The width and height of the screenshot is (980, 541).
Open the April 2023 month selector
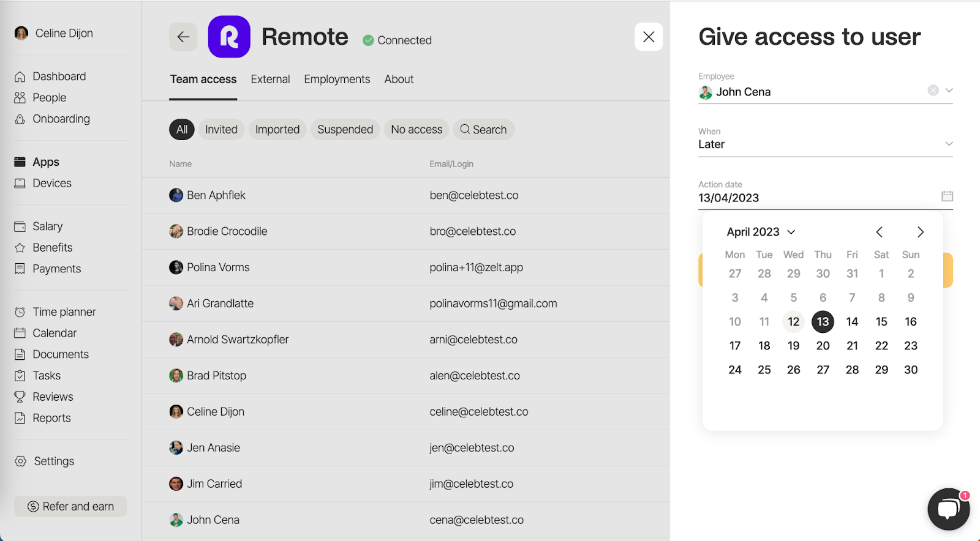tap(761, 232)
